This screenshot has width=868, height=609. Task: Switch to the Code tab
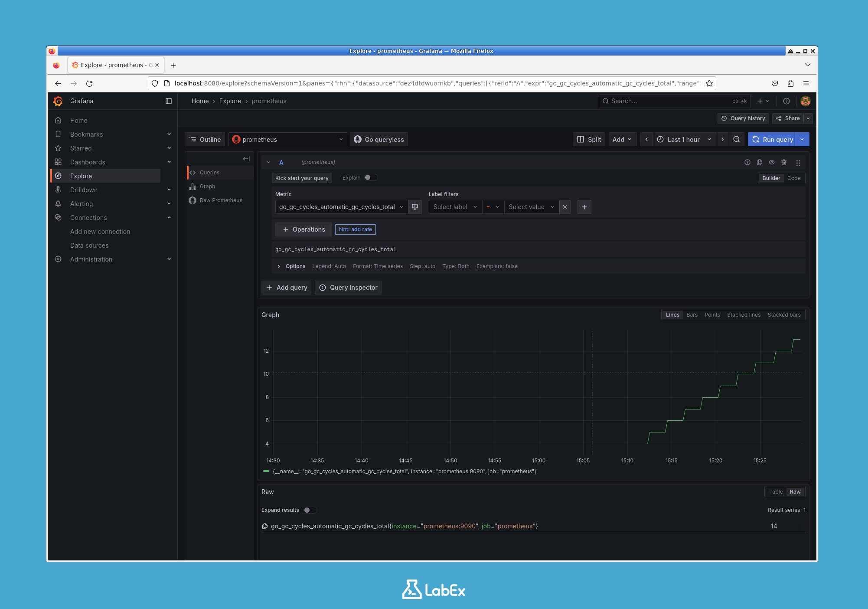(794, 178)
